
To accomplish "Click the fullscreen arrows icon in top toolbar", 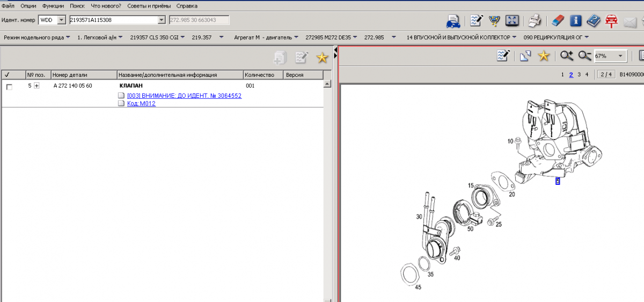I will 513,21.
